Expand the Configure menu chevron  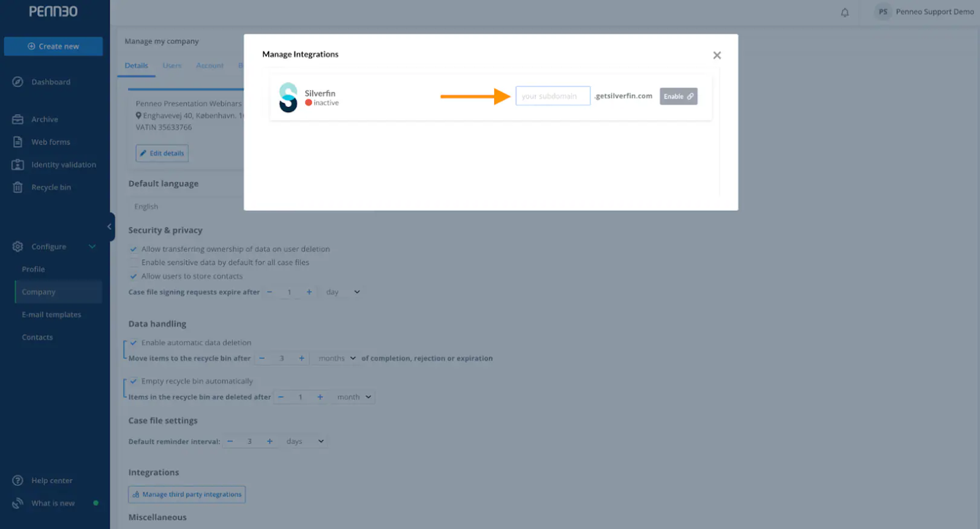[92, 247]
